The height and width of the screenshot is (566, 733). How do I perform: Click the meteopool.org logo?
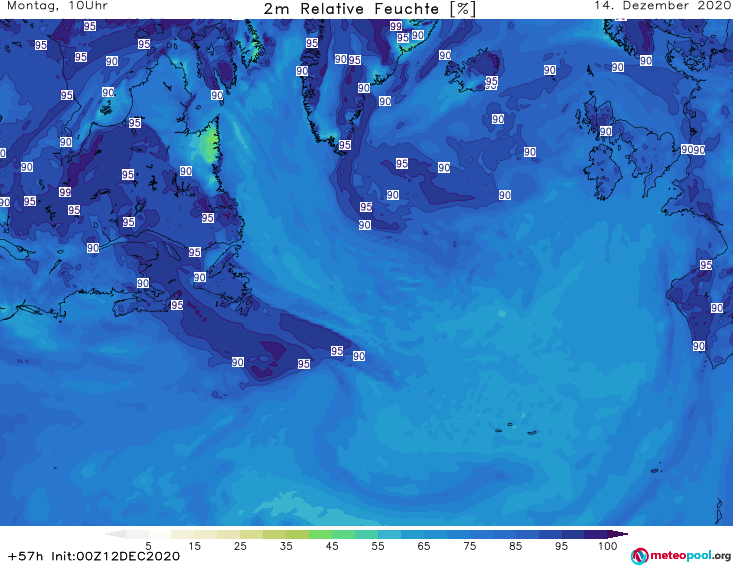coord(680,556)
